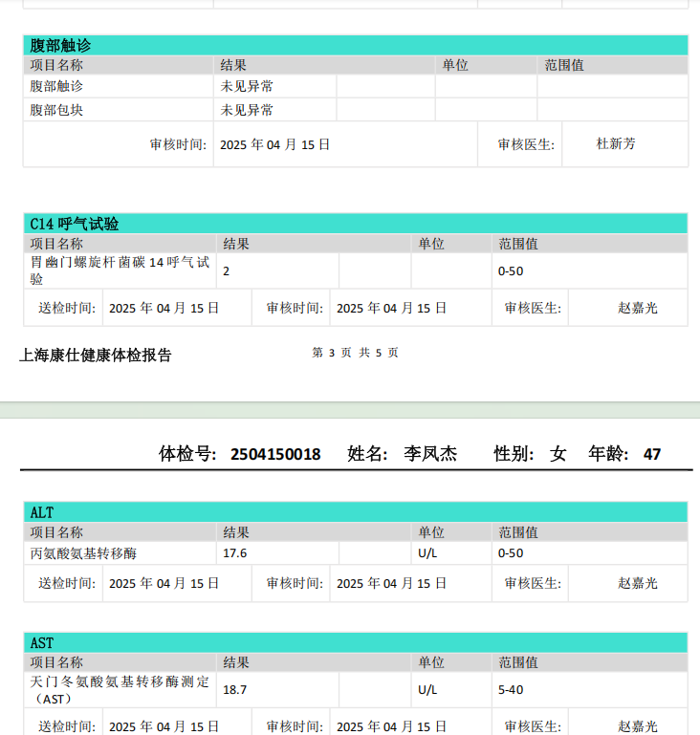Click page indicator 第3页 共5页
The width and height of the screenshot is (700, 735).
(x=355, y=353)
